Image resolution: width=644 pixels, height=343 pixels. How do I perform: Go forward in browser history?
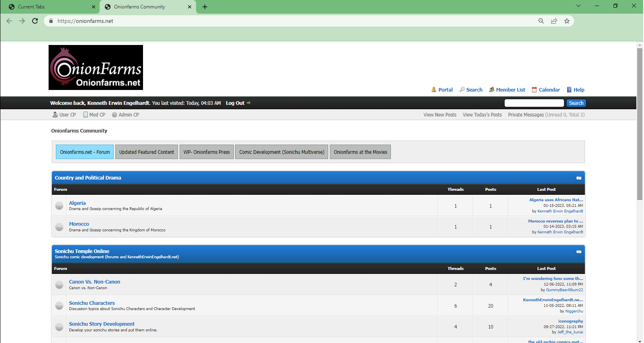pos(22,21)
